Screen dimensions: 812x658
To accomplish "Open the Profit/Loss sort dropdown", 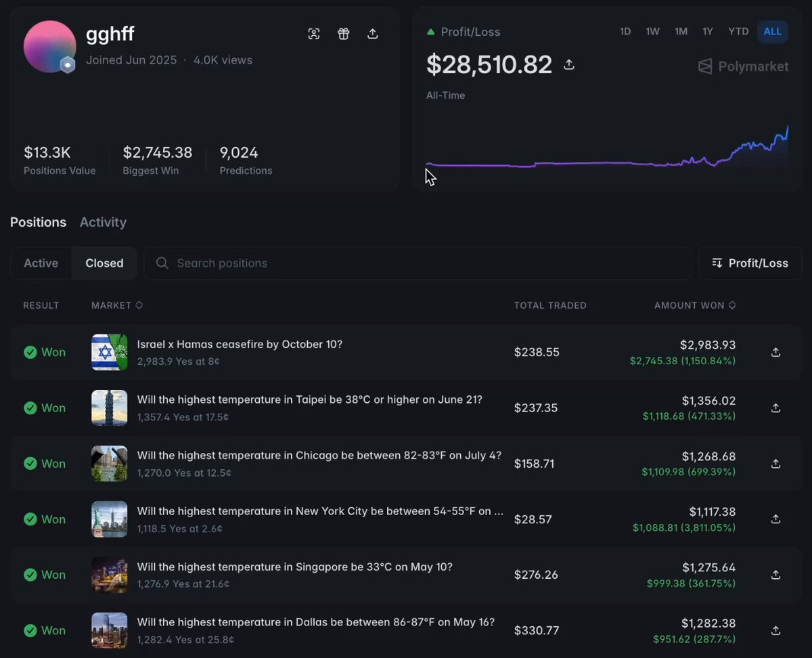I will 750,263.
